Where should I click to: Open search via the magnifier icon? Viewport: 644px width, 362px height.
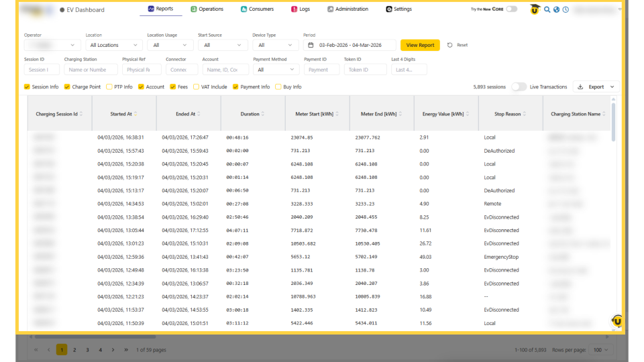point(547,9)
